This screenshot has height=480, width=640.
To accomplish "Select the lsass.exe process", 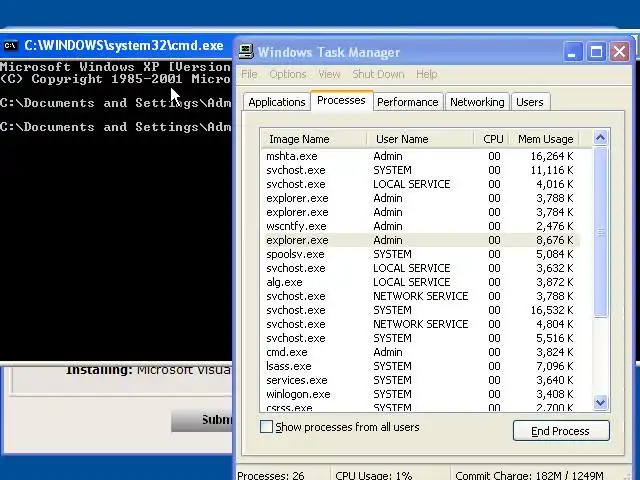I will [x=420, y=366].
